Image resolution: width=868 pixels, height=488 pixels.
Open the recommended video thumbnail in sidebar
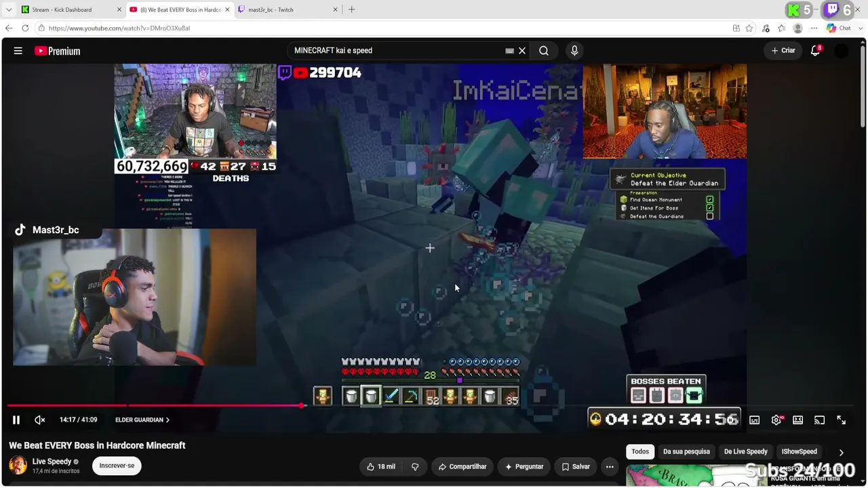697,476
